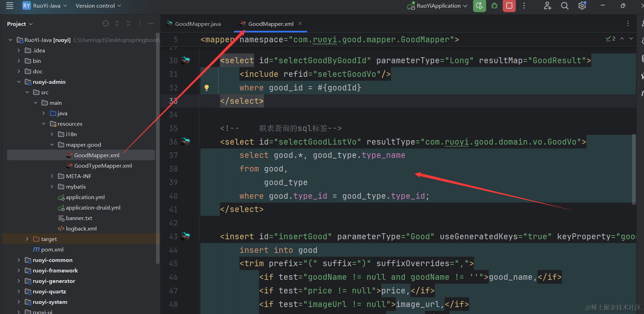The image size is (644, 314).
Task: Switch to the GoodMapper.java tab
Action: 198,24
